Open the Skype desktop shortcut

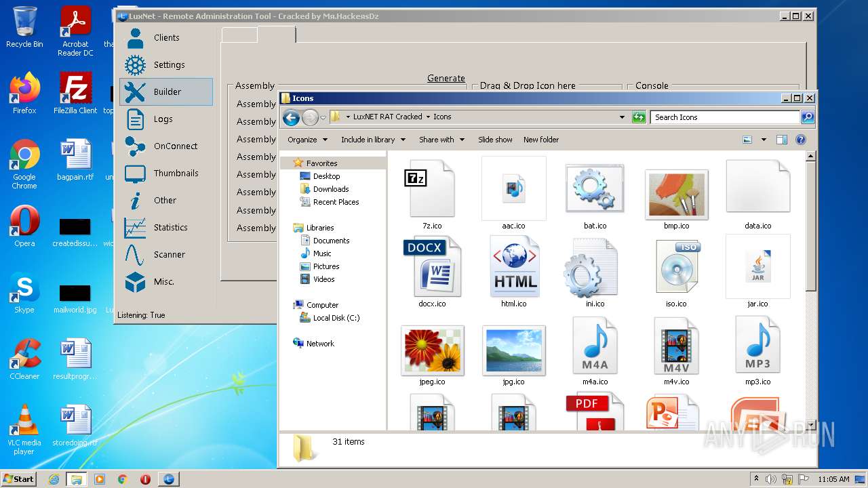[24, 293]
